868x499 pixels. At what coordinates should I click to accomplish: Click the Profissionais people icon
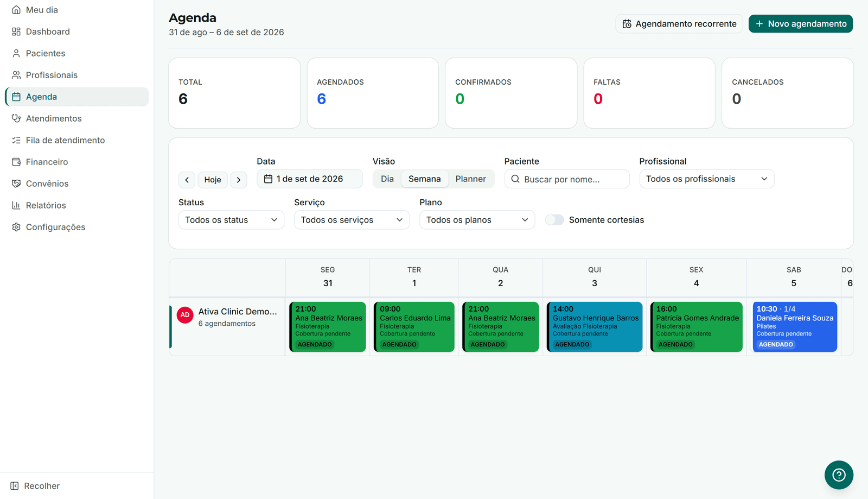tap(16, 75)
